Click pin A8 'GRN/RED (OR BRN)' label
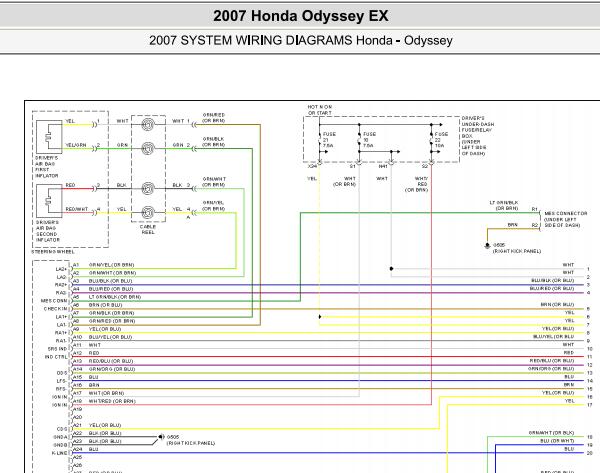600x473 pixels. coord(112,321)
